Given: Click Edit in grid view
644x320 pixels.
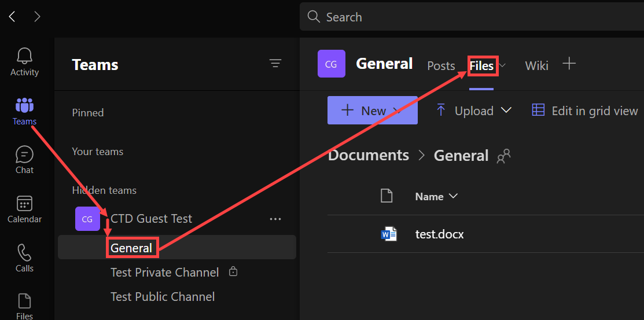Looking at the screenshot, I should pyautogui.click(x=585, y=111).
